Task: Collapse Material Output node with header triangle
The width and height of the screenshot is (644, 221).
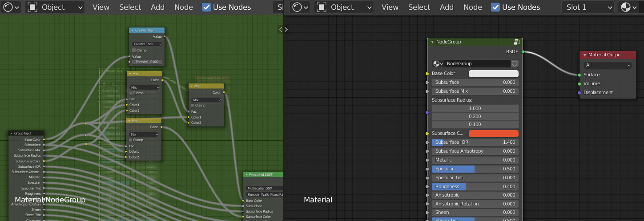Action: (585, 55)
